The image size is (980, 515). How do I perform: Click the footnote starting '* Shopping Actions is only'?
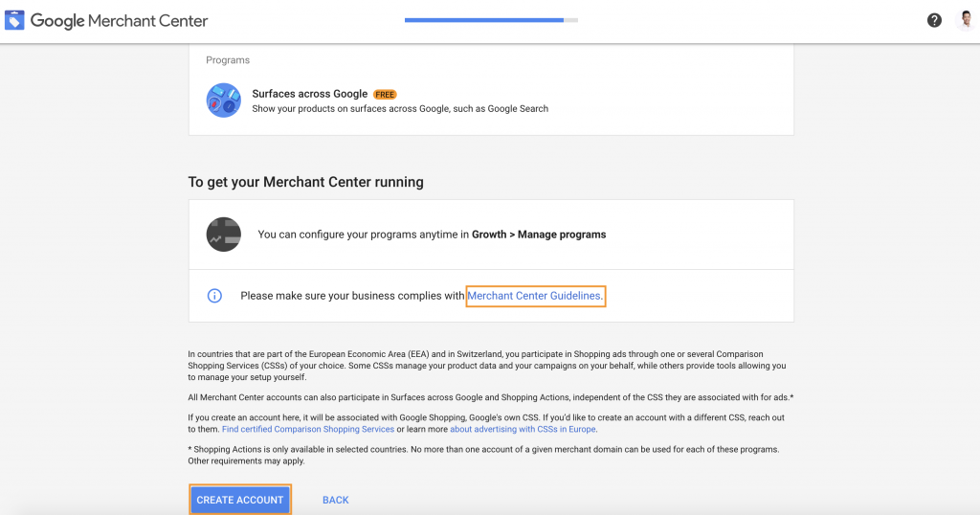(483, 455)
